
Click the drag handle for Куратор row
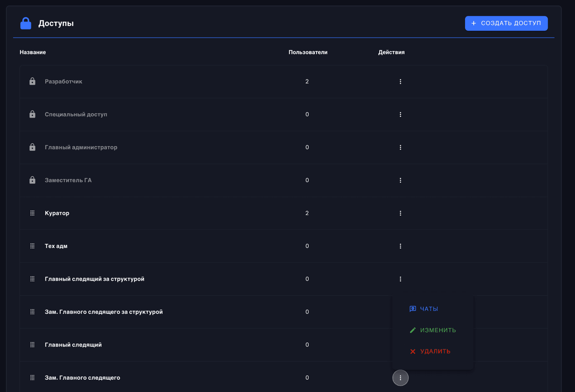tap(32, 213)
